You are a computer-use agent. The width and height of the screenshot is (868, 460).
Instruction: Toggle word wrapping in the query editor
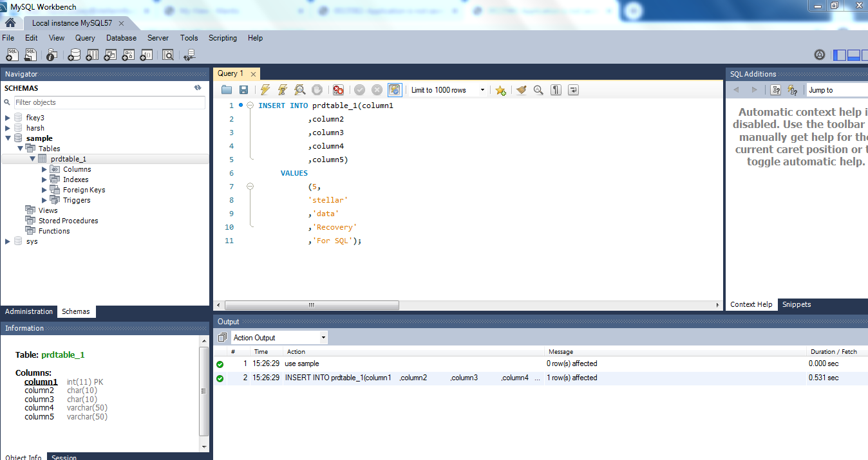[573, 90]
